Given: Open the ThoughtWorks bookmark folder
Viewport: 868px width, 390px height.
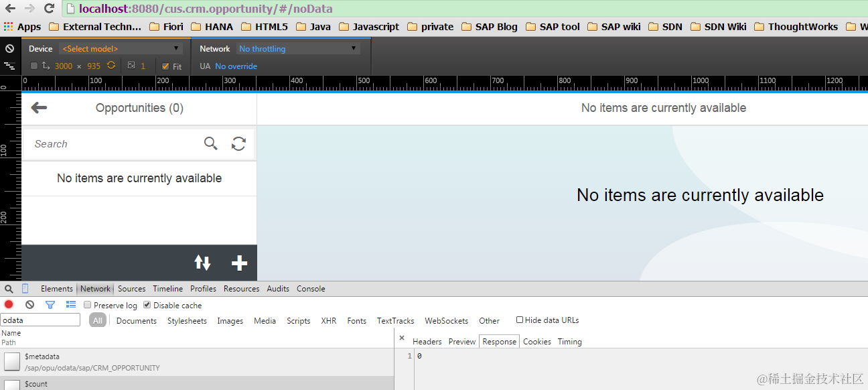Looking at the screenshot, I should click(796, 27).
